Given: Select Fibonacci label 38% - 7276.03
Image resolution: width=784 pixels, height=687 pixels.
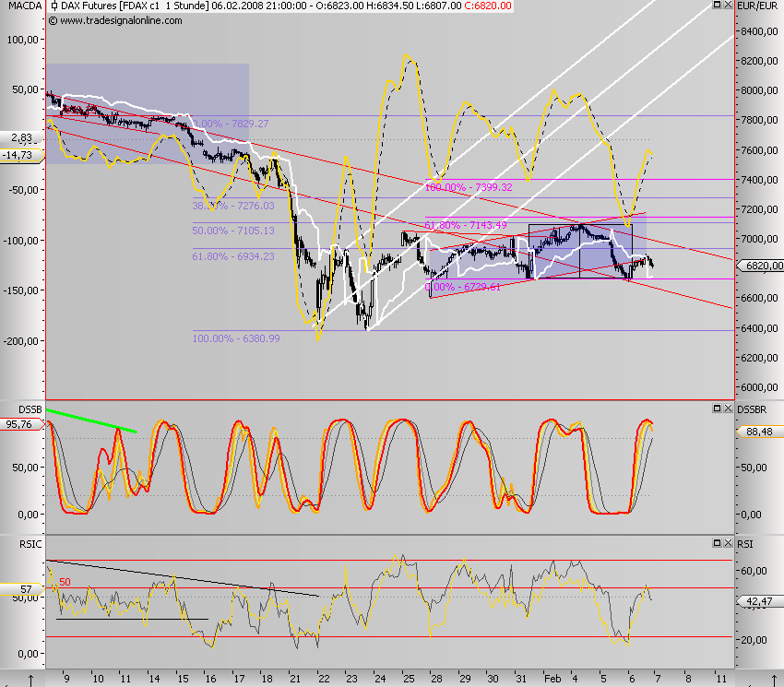Looking at the screenshot, I should [x=233, y=206].
